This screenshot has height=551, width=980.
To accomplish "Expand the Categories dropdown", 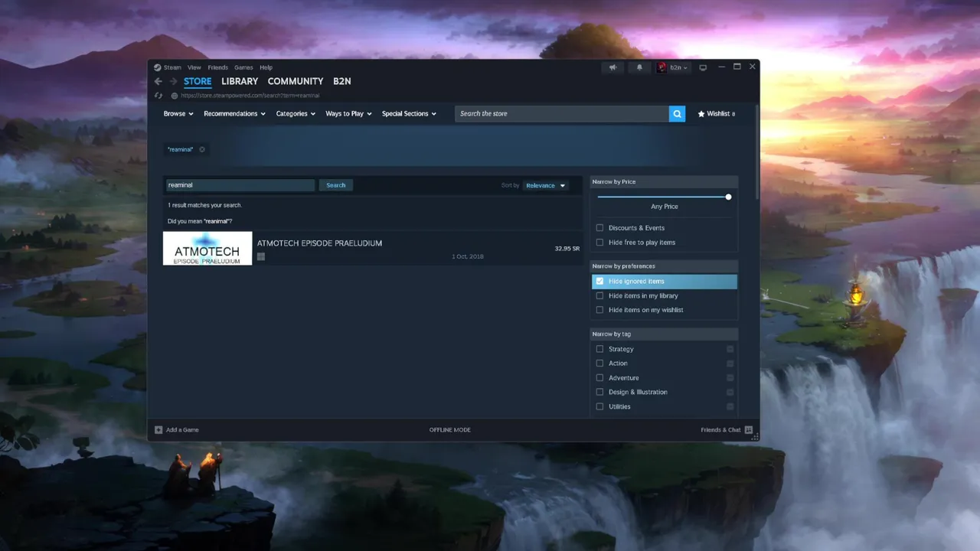I will point(296,113).
